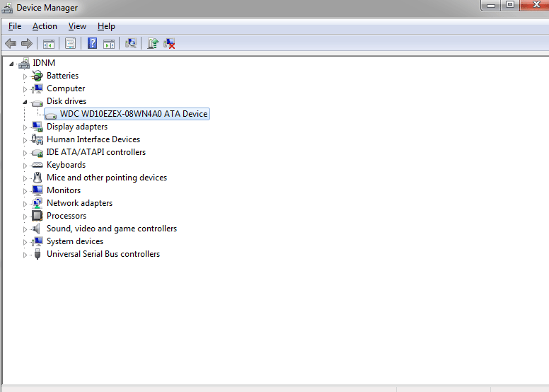Screen dimensions: 549x392
Task: Collapse the IDNM root node
Action: [11, 64]
